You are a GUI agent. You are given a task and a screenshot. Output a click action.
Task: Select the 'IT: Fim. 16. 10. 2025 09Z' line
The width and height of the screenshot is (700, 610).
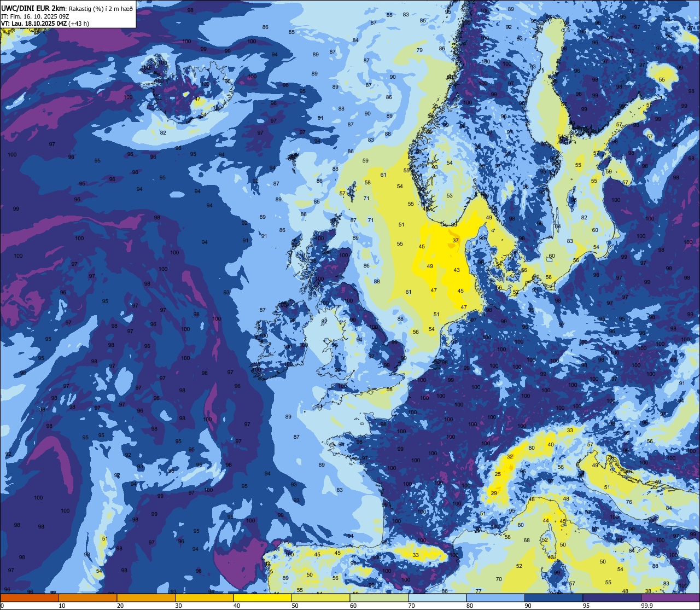[35, 16]
